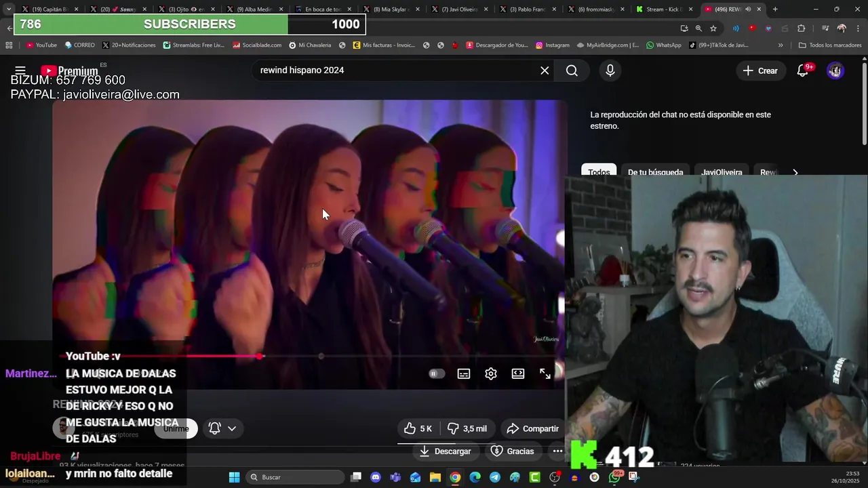The height and width of the screenshot is (488, 868).
Task: Open Task View on the taskbar
Action: point(356,477)
